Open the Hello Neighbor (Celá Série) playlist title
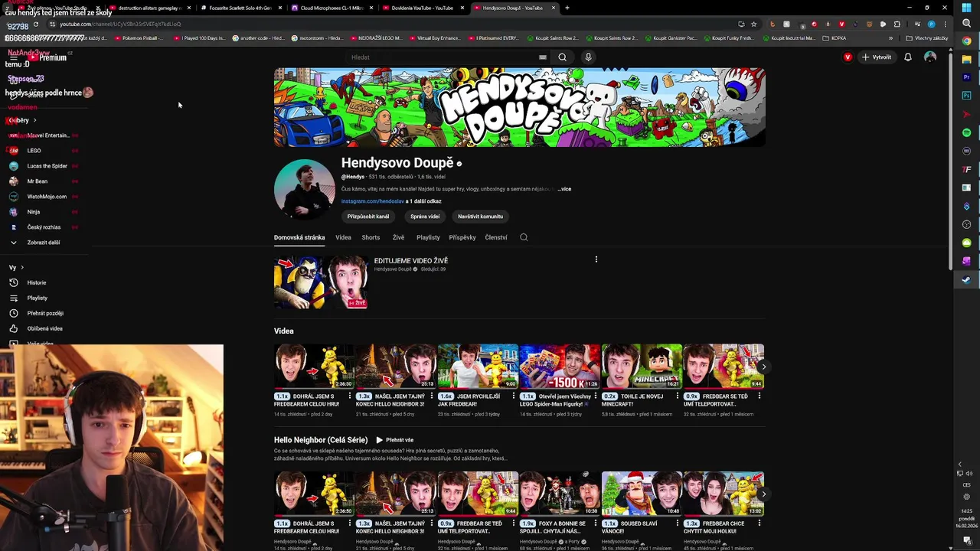 coord(321,440)
